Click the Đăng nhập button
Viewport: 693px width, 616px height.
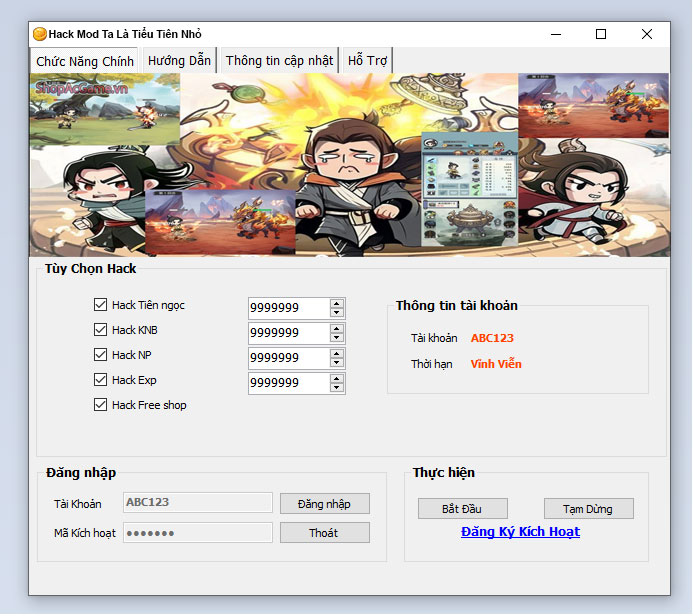point(325,504)
